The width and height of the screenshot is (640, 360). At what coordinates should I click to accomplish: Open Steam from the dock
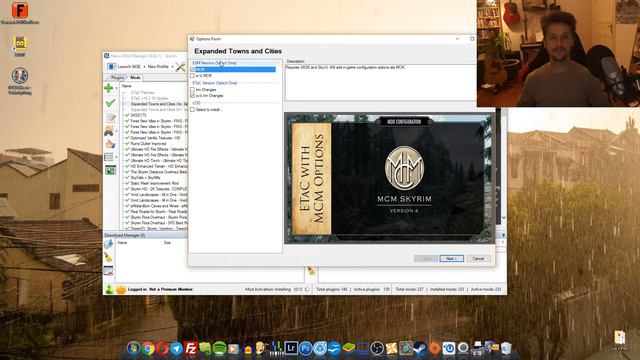tap(420, 348)
